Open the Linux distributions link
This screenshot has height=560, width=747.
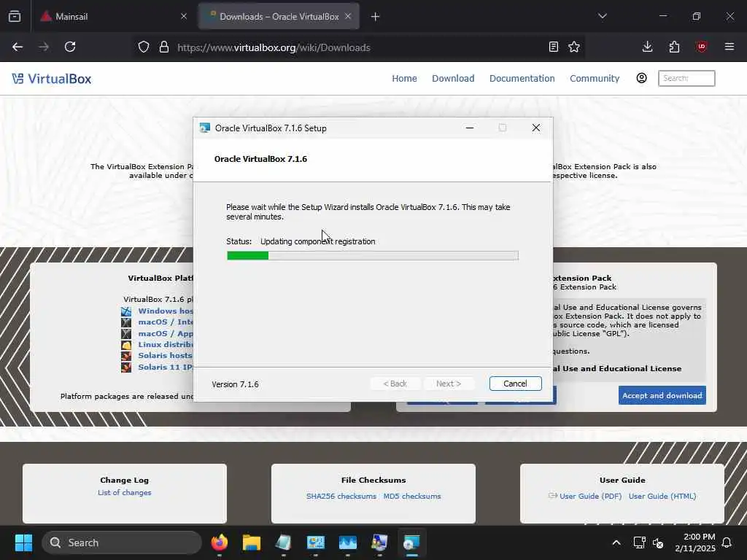[x=166, y=344]
